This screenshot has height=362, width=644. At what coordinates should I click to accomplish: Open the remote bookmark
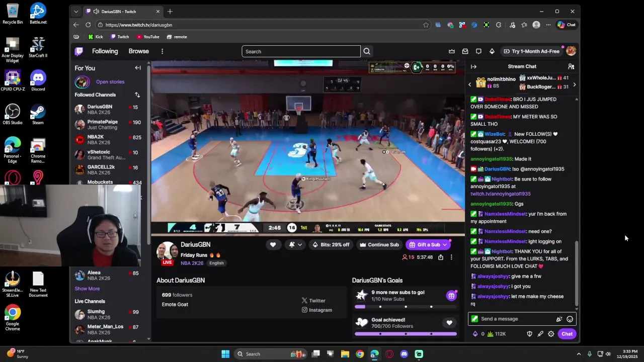point(177,37)
